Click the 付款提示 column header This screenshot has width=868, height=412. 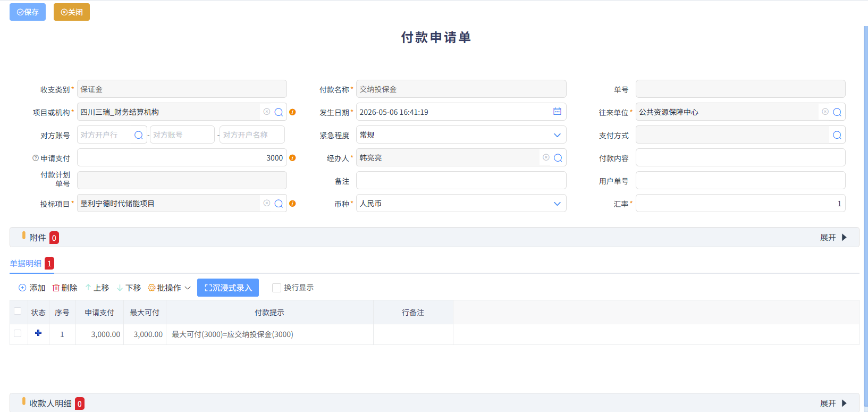[269, 312]
